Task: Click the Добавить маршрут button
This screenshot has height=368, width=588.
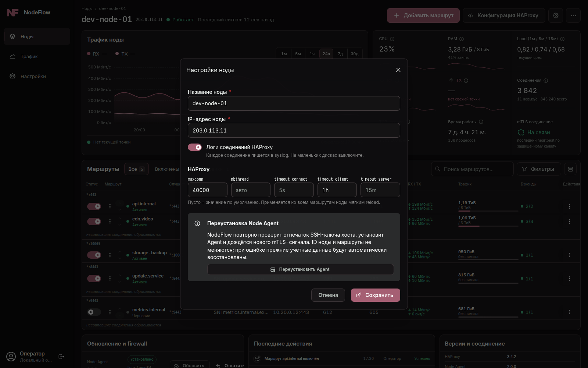Action: [423, 15]
